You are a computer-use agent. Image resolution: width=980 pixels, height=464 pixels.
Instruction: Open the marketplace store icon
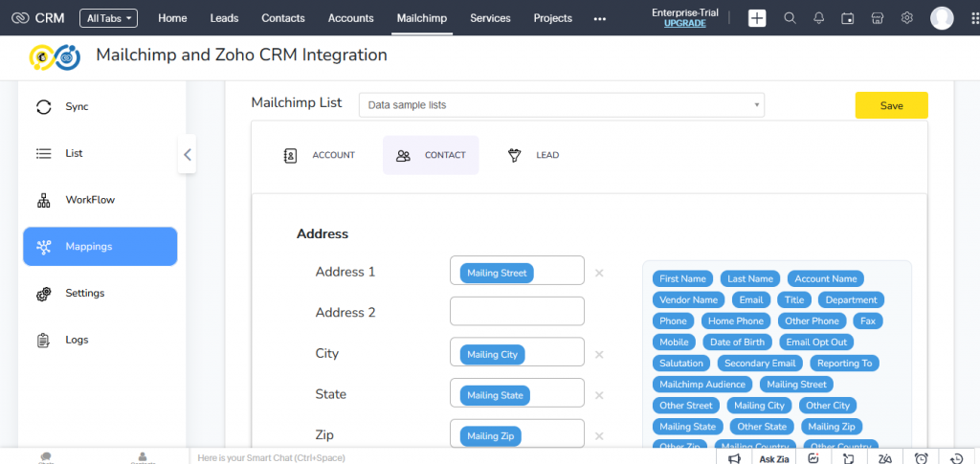pyautogui.click(x=878, y=18)
